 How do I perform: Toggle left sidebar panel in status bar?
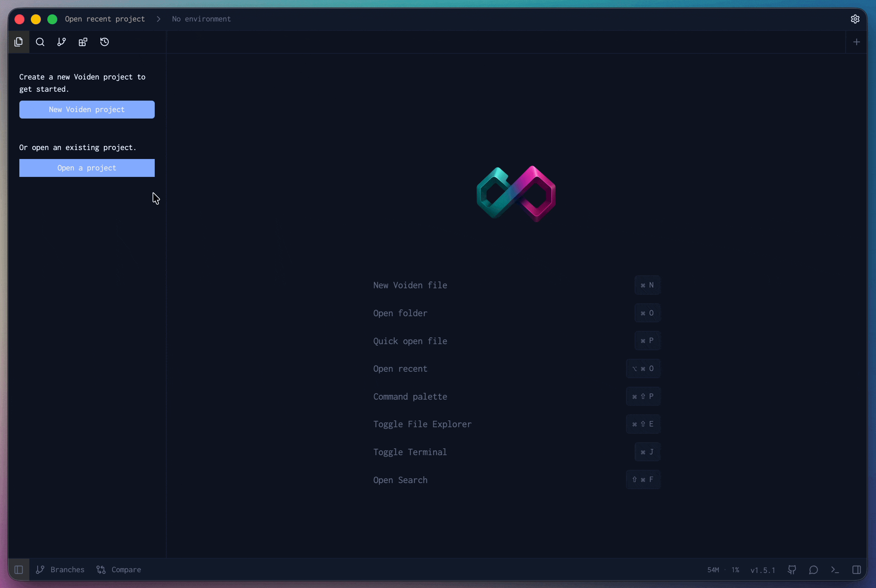(x=19, y=570)
